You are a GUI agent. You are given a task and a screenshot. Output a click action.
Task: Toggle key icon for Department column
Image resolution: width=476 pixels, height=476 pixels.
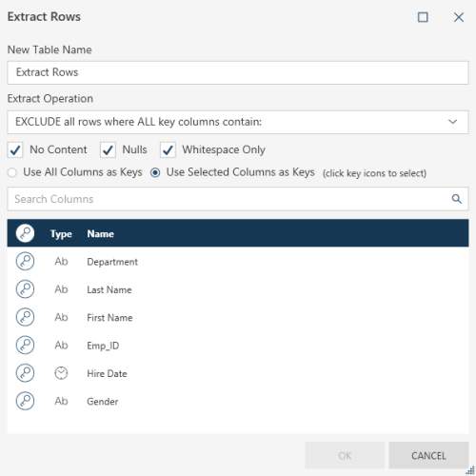pos(25,261)
